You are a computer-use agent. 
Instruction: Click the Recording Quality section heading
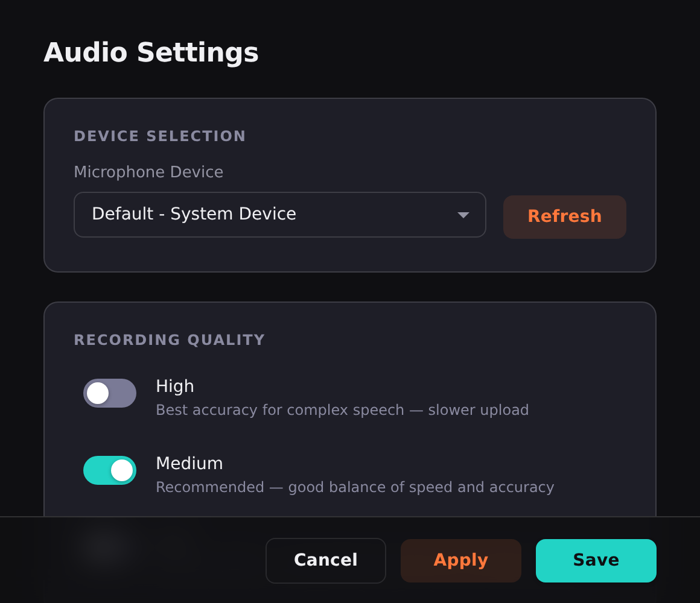click(x=170, y=340)
